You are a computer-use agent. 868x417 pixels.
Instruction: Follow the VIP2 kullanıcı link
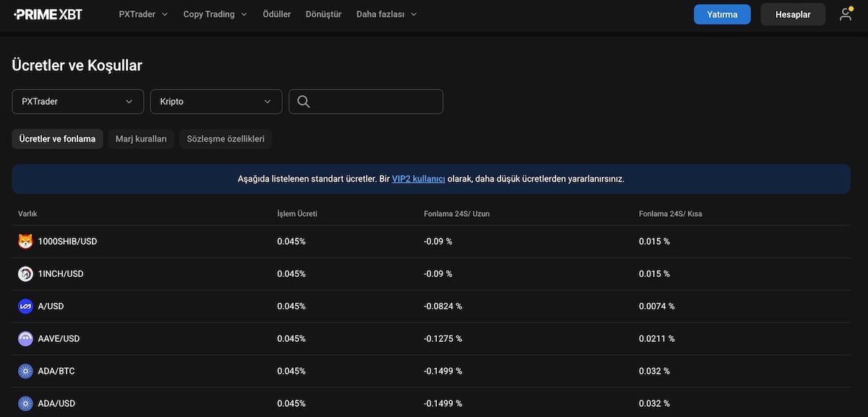point(418,179)
